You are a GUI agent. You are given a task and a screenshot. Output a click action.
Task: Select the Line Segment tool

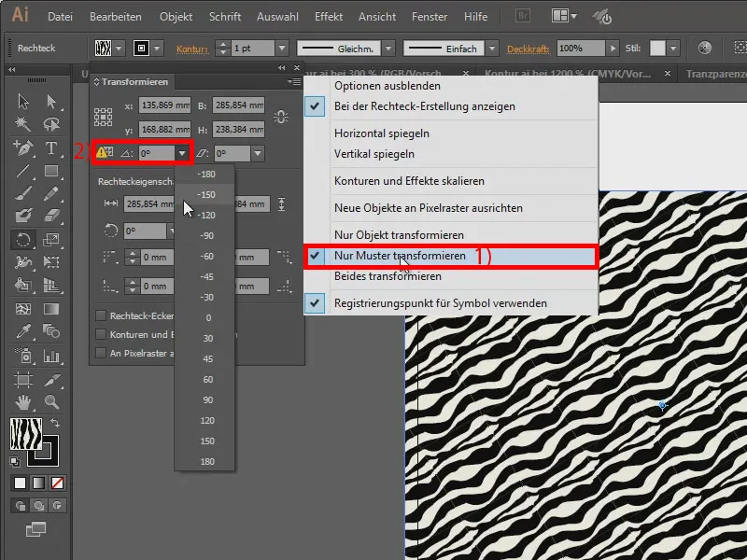(x=22, y=171)
